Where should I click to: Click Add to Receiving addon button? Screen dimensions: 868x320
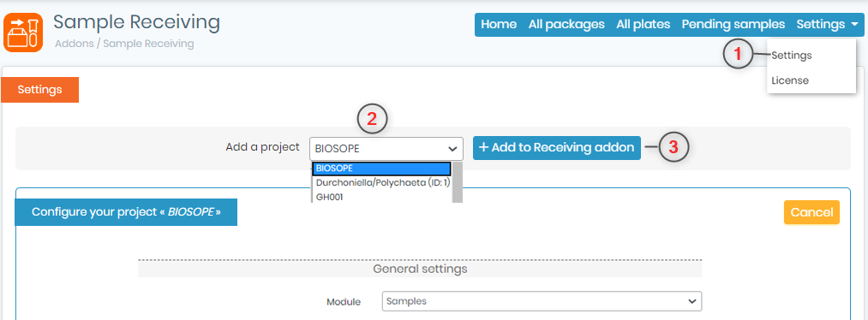(556, 147)
